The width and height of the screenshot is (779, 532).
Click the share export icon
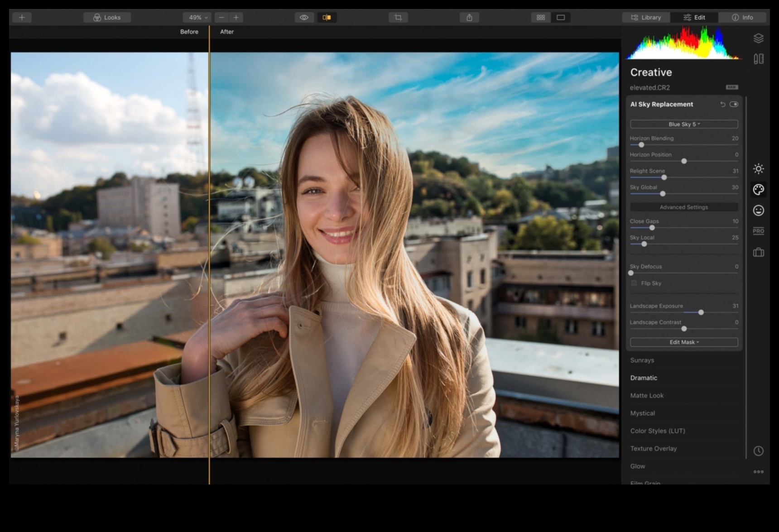(469, 18)
